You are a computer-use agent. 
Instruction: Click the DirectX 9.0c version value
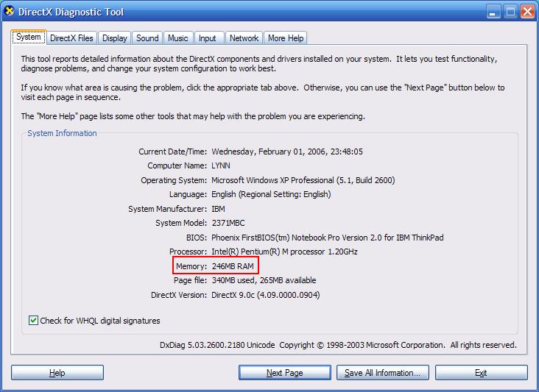pyautogui.click(x=265, y=295)
